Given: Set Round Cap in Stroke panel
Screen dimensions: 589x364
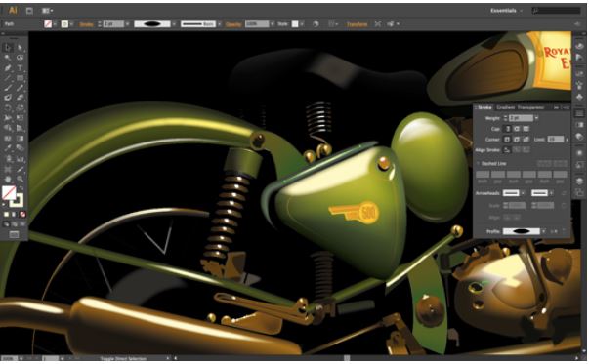Looking at the screenshot, I should [517, 129].
